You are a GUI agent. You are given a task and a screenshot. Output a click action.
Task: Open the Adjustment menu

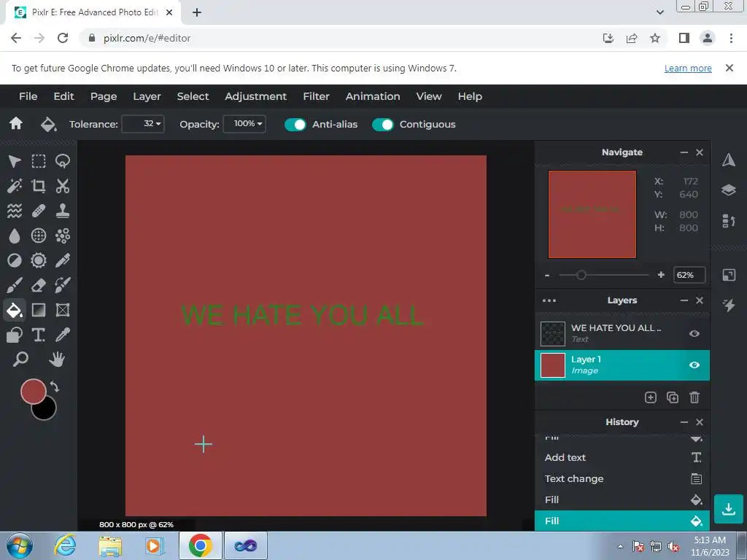coord(256,96)
